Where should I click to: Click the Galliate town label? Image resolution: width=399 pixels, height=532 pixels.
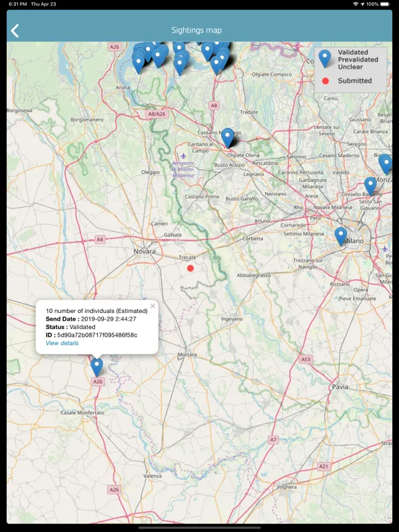point(172,235)
